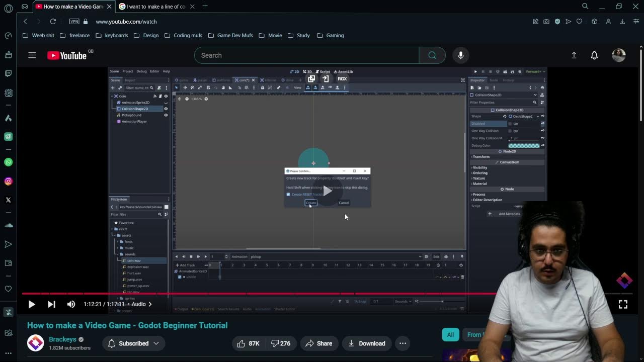Open the Design bookmarks folder
This screenshot has height=362, width=644.
[146, 35]
